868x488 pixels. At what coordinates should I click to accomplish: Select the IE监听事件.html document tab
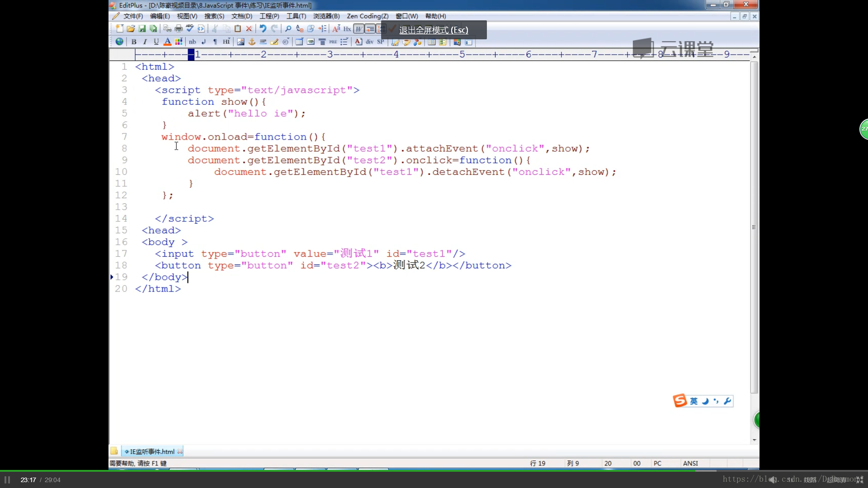click(152, 451)
